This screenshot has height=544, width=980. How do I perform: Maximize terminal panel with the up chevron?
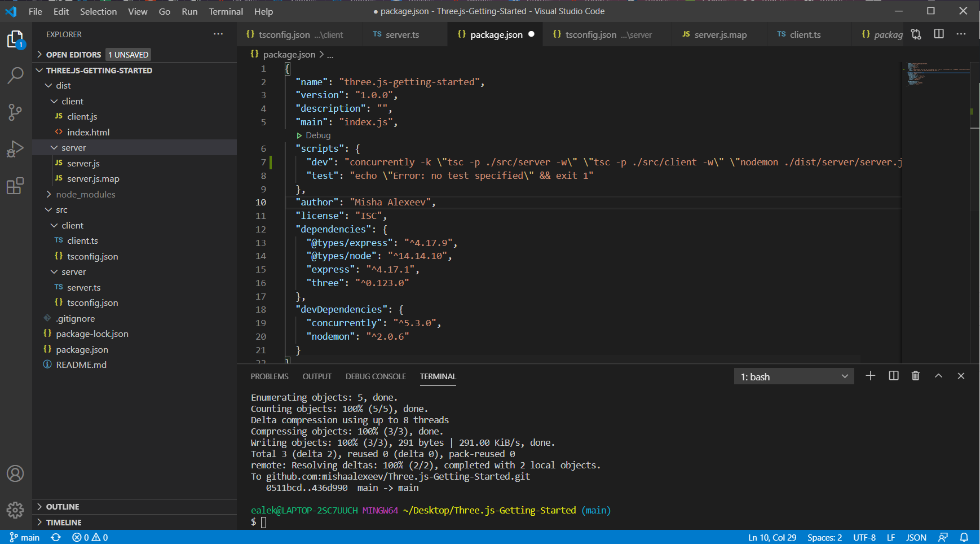point(938,376)
